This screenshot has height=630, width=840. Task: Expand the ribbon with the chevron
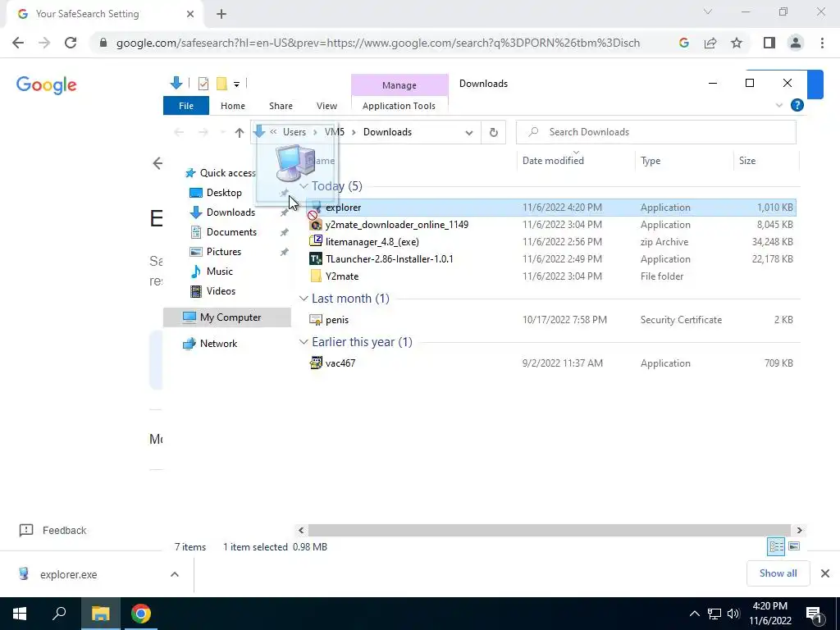click(x=779, y=105)
